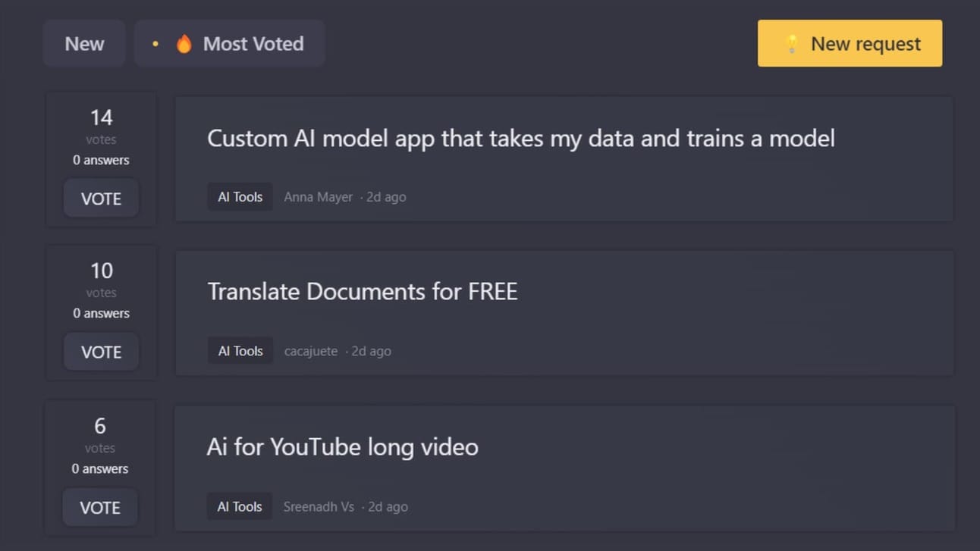
Task: Open the Translate Documents for FREE request
Action: point(363,291)
